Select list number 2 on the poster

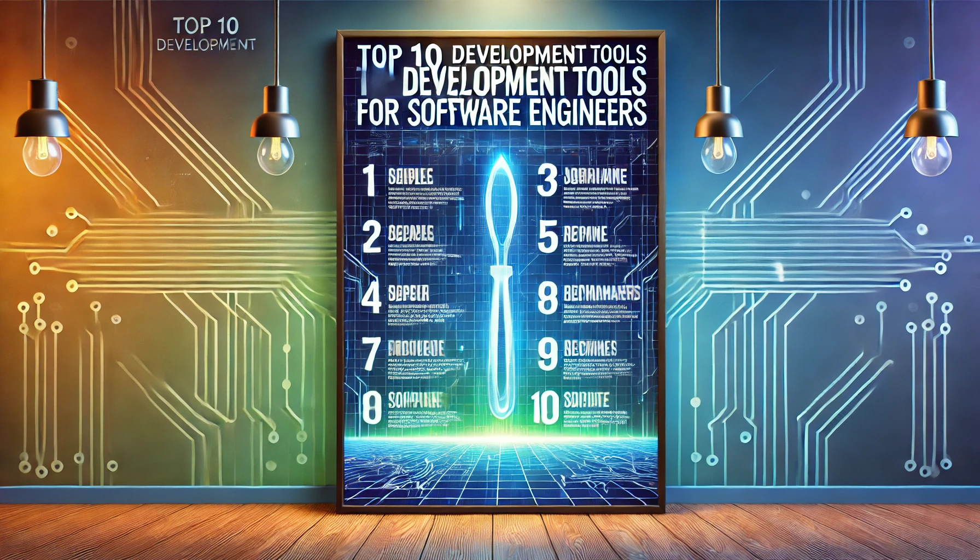tap(372, 237)
